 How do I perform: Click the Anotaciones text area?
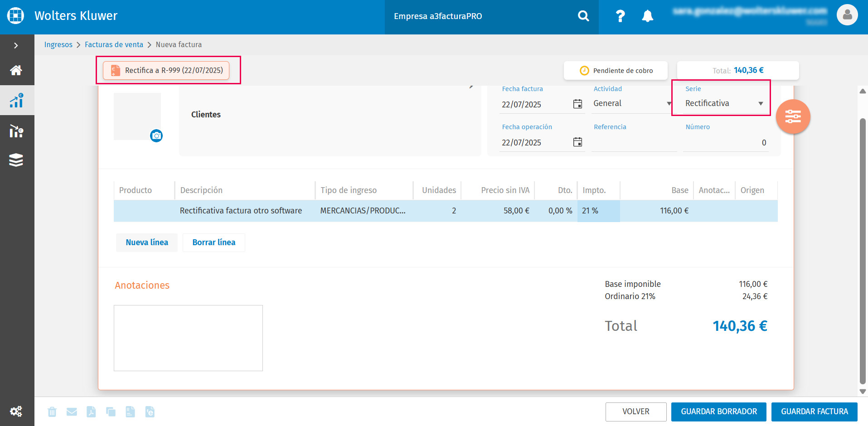pos(188,338)
